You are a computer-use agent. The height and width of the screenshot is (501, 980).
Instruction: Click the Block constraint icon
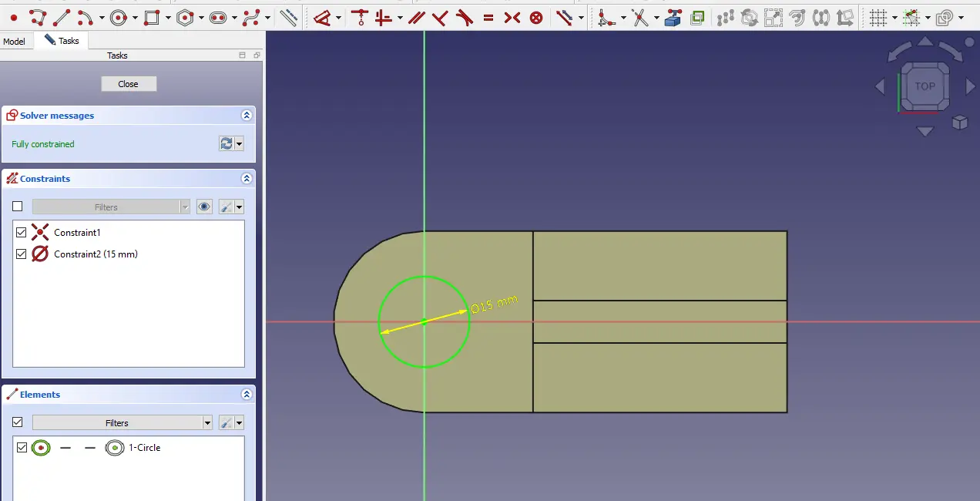coord(536,17)
